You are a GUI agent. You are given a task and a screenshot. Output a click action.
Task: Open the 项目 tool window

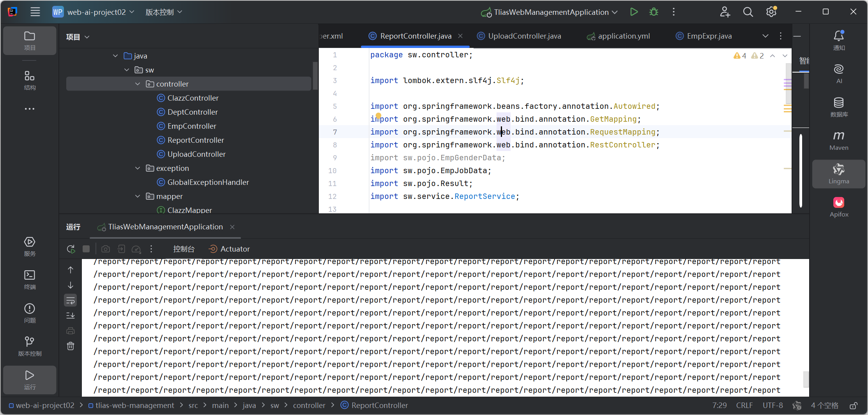(x=30, y=41)
